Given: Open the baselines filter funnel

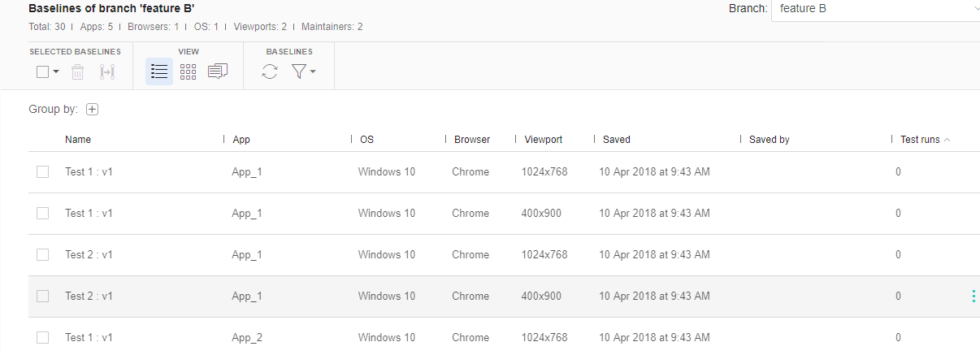Looking at the screenshot, I should pos(299,72).
